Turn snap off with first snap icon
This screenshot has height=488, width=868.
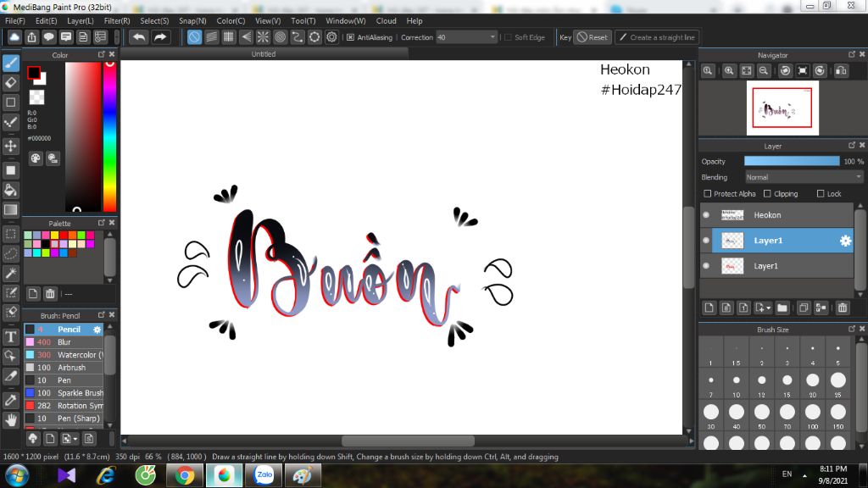(x=194, y=37)
